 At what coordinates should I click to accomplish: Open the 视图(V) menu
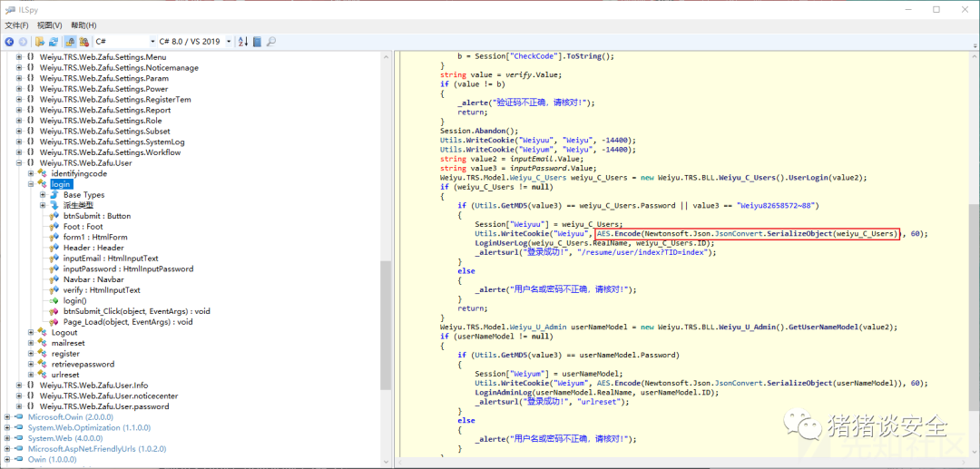(49, 25)
